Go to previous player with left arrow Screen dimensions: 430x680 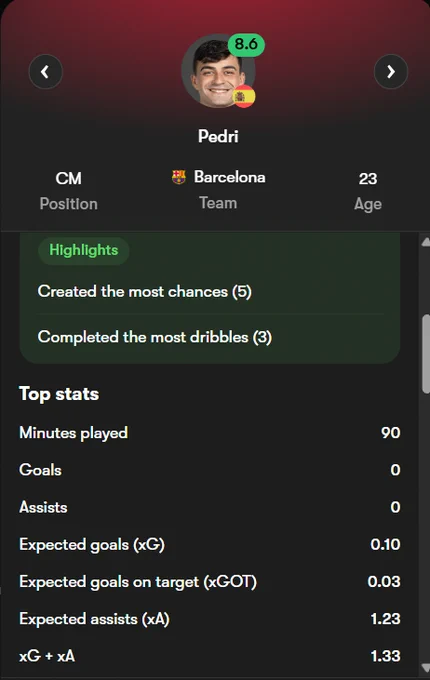coord(46,72)
